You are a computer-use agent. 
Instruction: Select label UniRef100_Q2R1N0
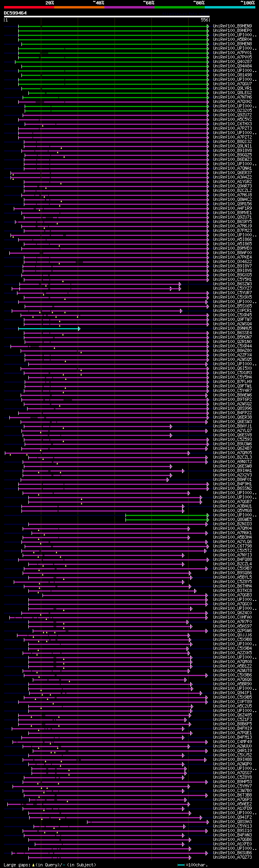(232, 342)
